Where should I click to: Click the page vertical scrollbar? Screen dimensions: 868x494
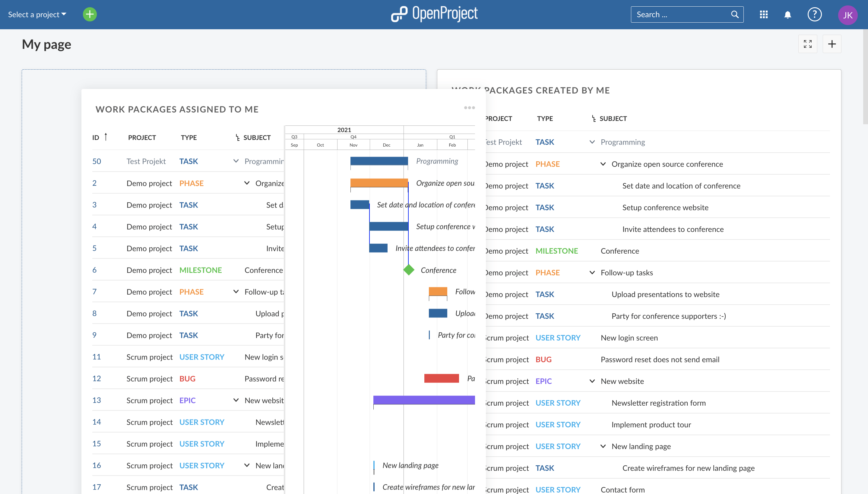[865, 77]
